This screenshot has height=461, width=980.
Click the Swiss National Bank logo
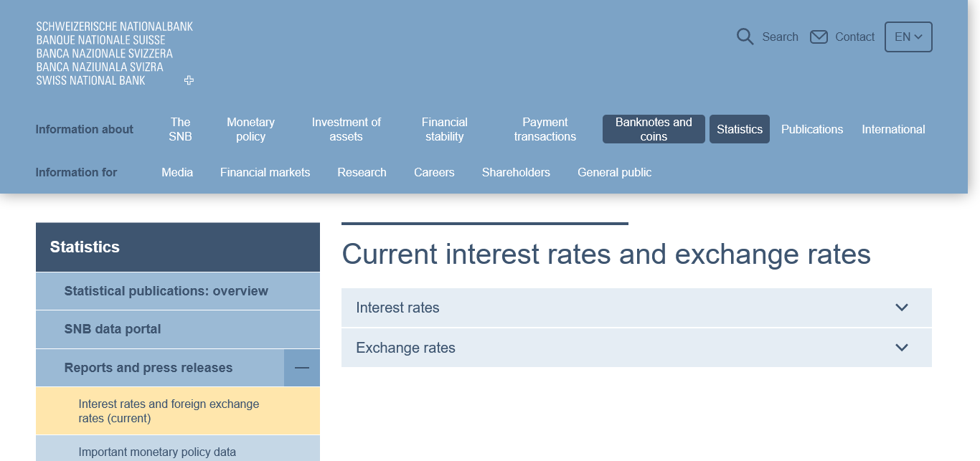[115, 54]
